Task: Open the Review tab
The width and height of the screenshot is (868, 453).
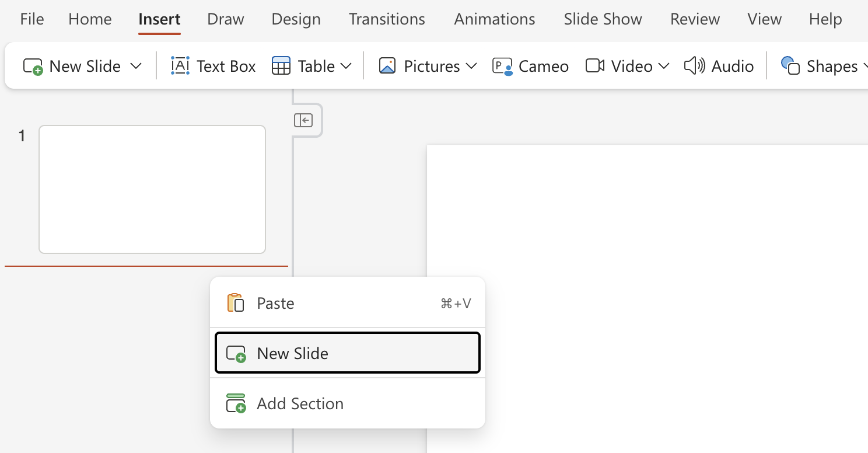Action: click(695, 19)
